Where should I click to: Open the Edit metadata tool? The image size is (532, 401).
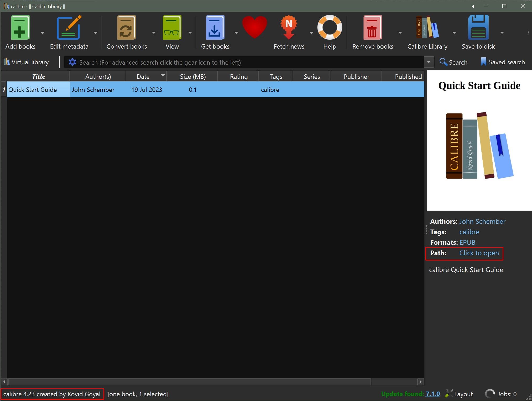69,28
